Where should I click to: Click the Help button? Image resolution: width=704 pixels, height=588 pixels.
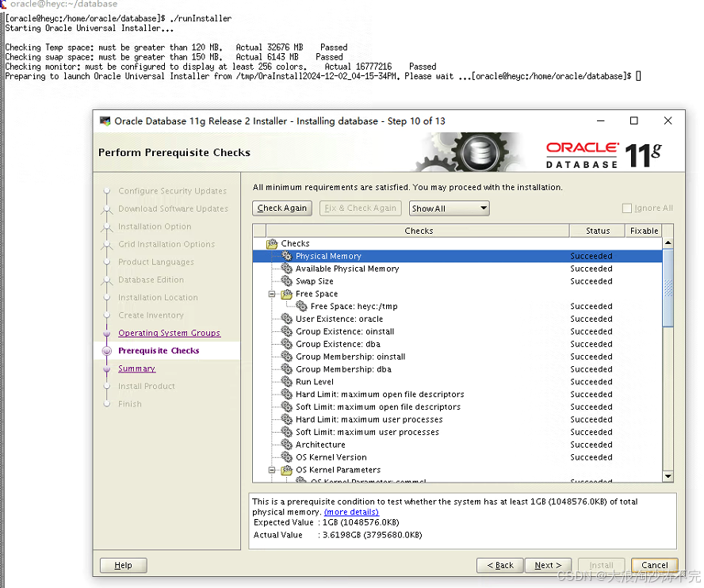(124, 565)
